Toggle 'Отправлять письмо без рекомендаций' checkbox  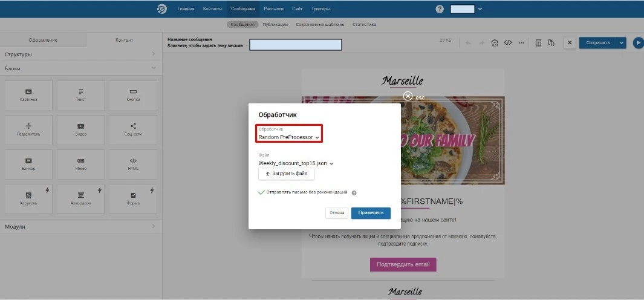(x=261, y=192)
